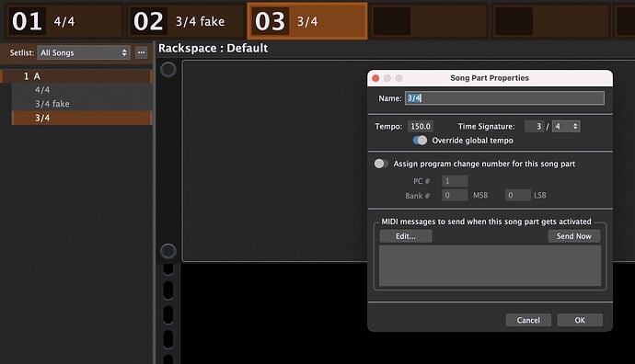Enable Assign program change number switch
This screenshot has width=635, height=364.
coord(381,164)
